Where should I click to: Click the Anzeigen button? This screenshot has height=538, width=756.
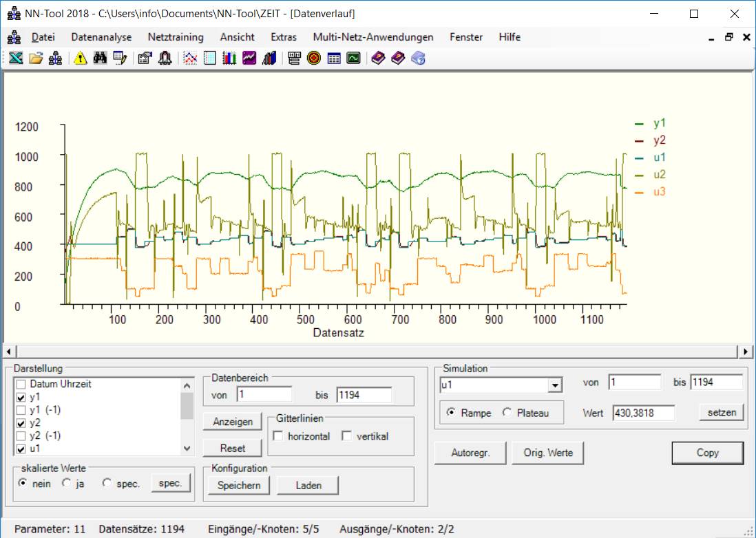pyautogui.click(x=233, y=422)
